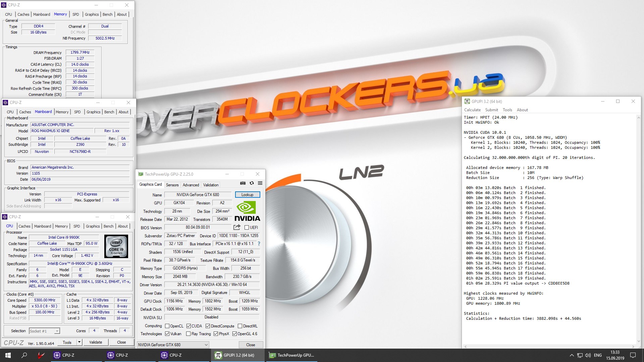
Task: Open the GPU-Z hamburger menu
Action: pos(260,183)
